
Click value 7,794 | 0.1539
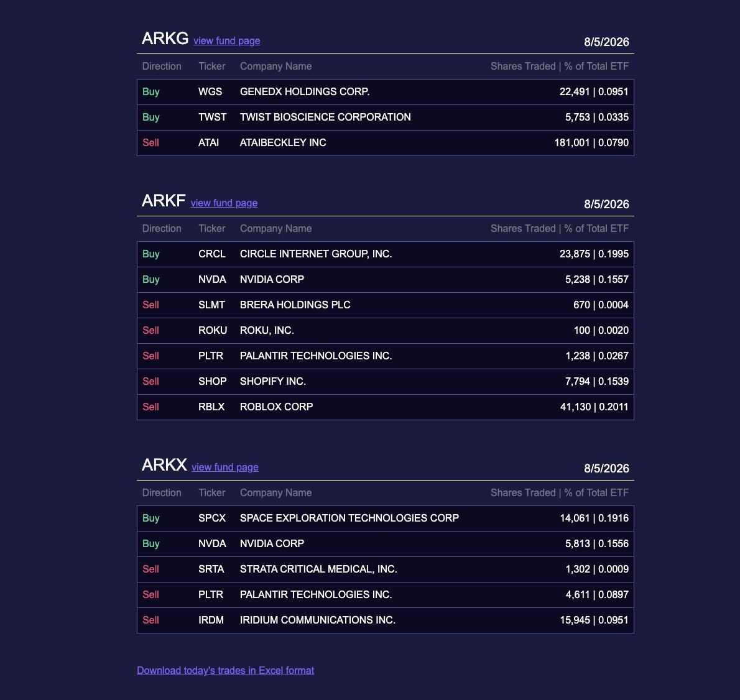pos(596,381)
